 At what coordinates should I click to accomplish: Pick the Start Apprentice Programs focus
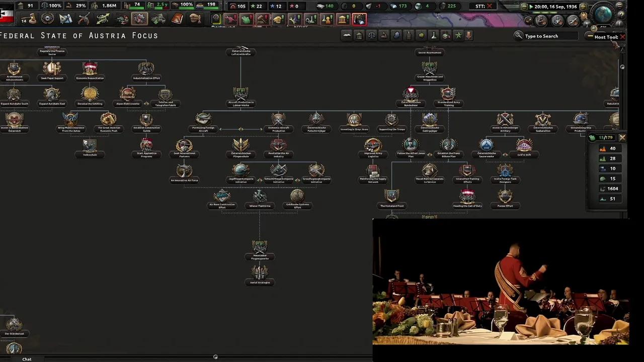pyautogui.click(x=146, y=148)
